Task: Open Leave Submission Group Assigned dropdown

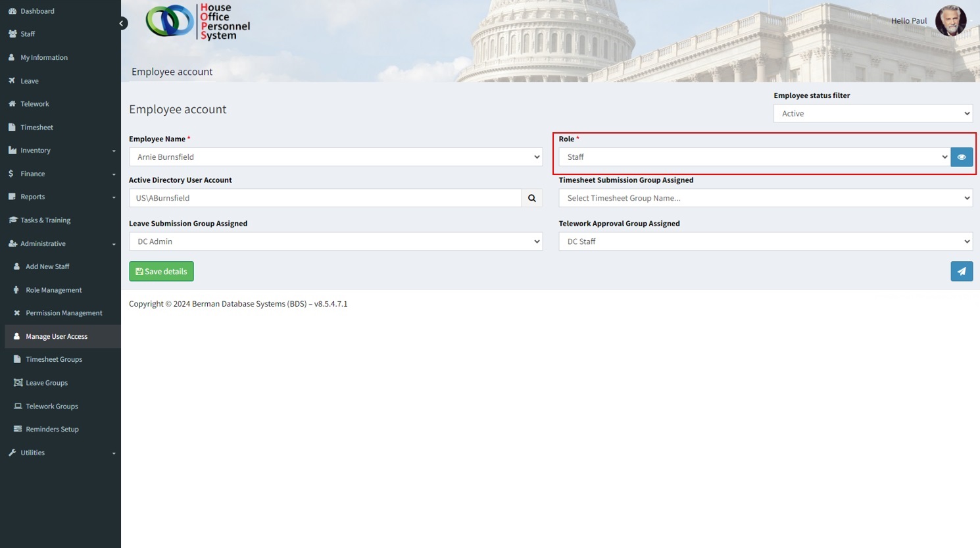Action: (x=335, y=241)
